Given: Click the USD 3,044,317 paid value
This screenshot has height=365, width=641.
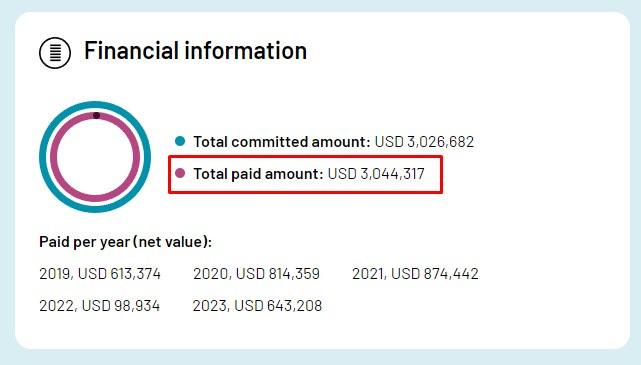Looking at the screenshot, I should 376,174.
